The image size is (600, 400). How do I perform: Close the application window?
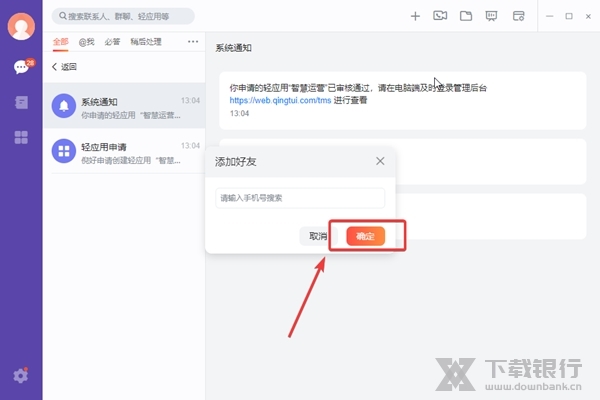[588, 16]
